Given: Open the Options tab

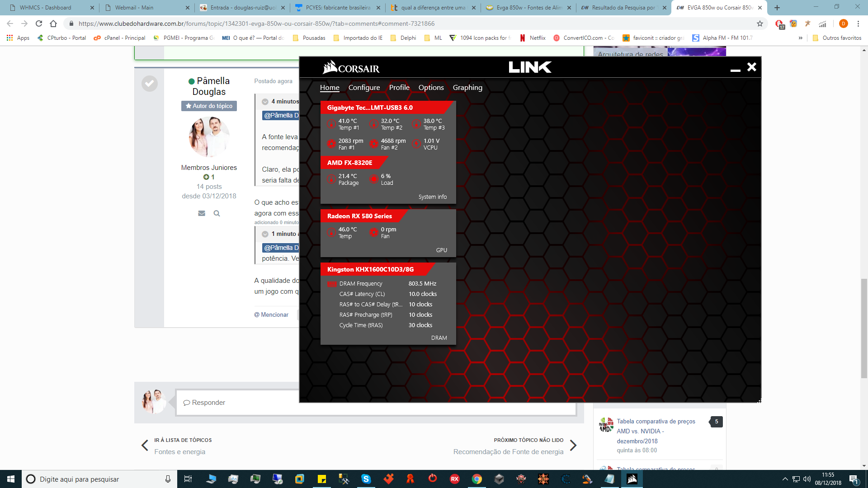Looking at the screenshot, I should (x=431, y=88).
